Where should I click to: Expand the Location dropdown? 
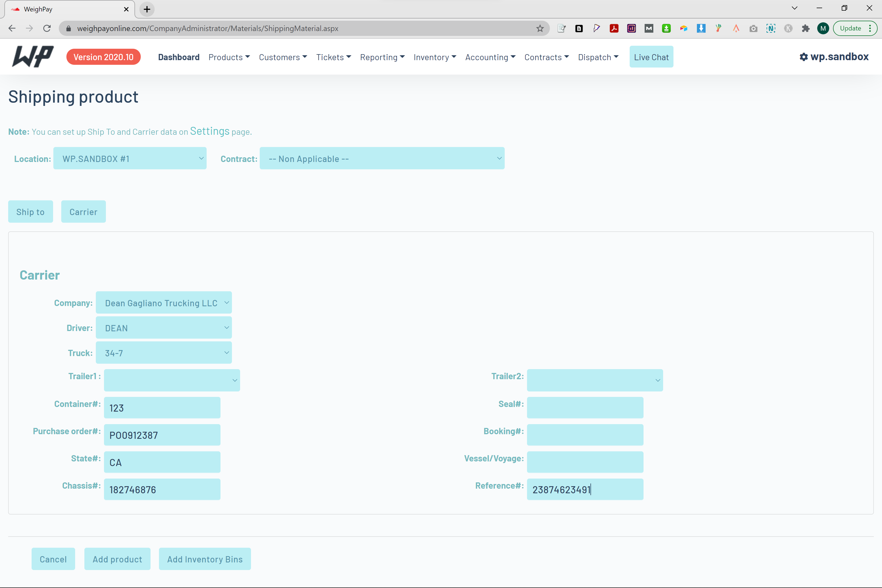coord(130,158)
